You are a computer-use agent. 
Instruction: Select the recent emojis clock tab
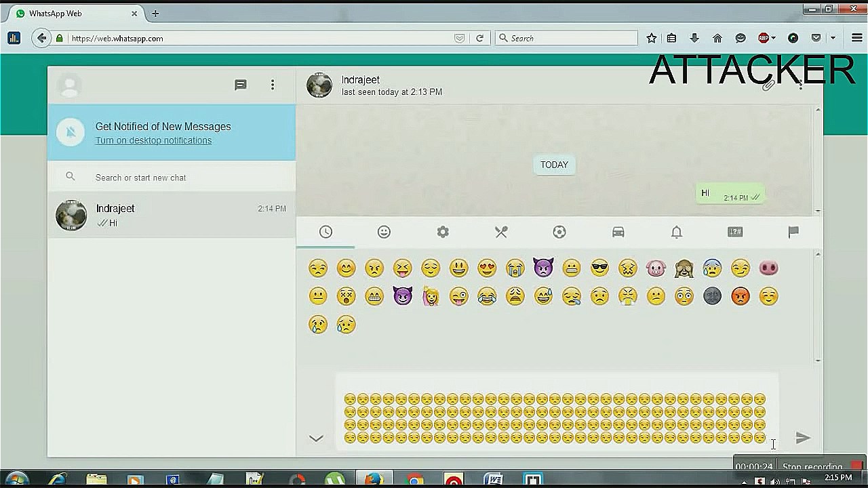tap(326, 232)
